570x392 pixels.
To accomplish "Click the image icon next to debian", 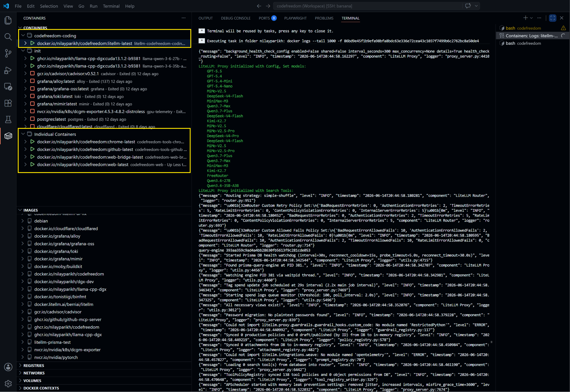I will (x=30, y=221).
